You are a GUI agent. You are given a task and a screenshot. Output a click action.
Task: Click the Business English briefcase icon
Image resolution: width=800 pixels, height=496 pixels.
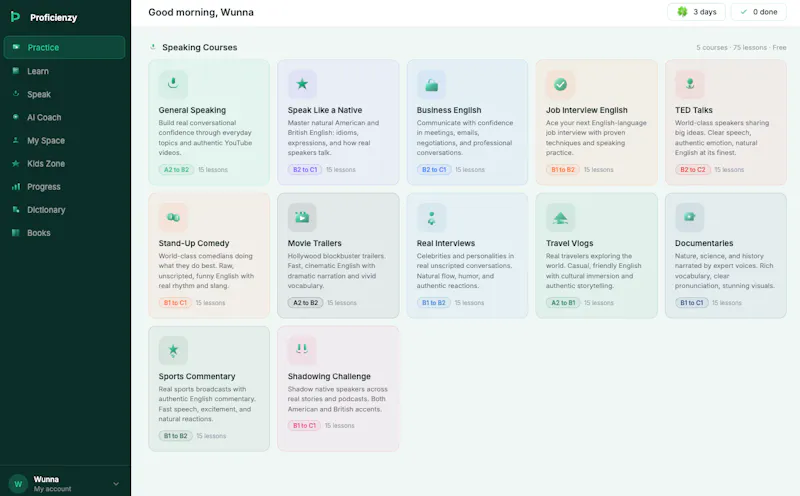(x=431, y=84)
